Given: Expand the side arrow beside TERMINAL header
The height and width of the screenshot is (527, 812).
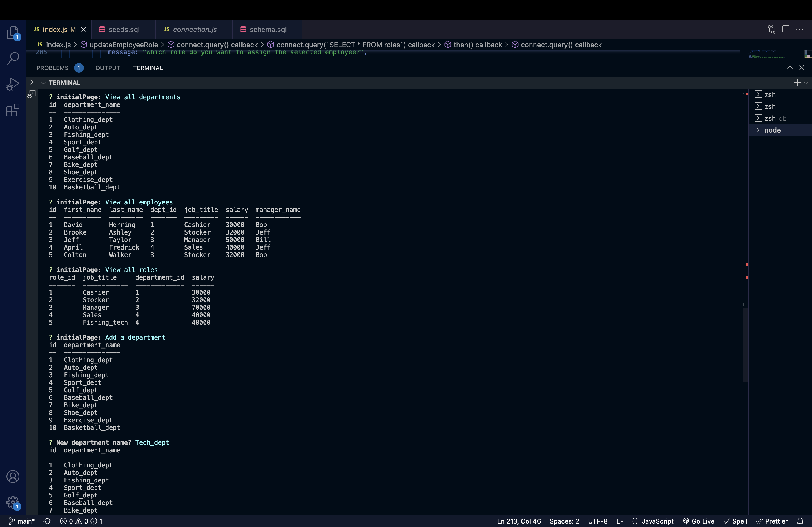Looking at the screenshot, I should point(31,82).
